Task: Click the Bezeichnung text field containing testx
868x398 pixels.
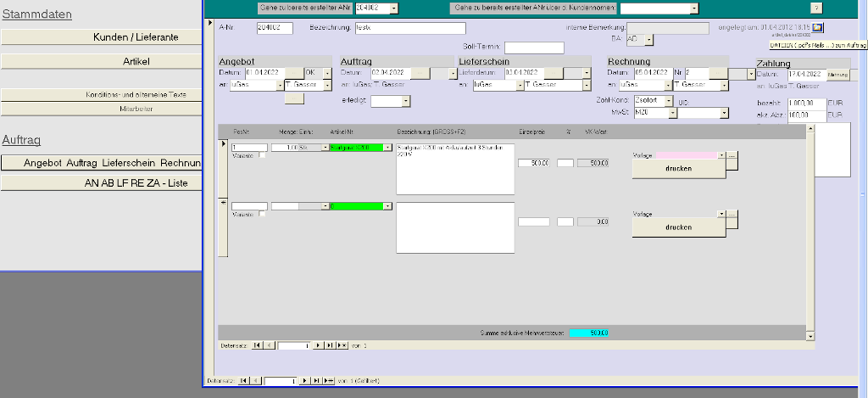Action: pos(410,28)
